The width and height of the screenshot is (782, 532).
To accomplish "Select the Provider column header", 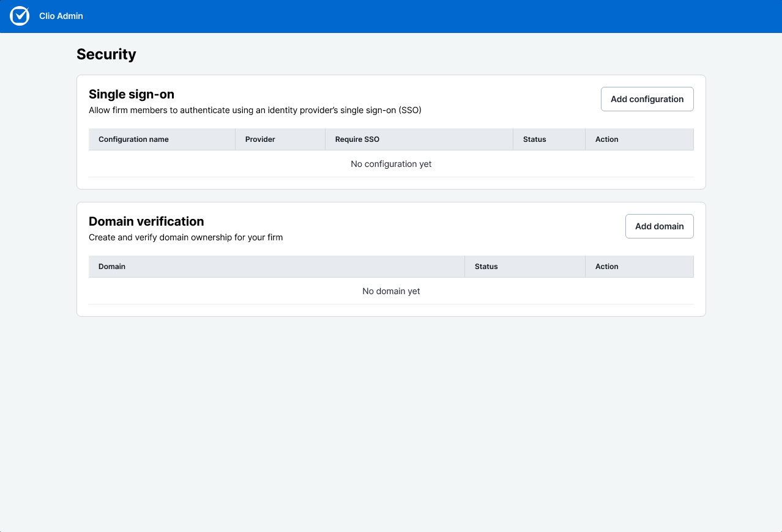I will 280,139.
